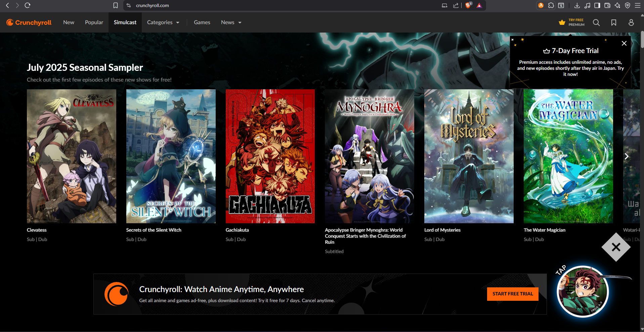Open The Water Magician poster
This screenshot has height=332, width=644.
pyautogui.click(x=568, y=156)
